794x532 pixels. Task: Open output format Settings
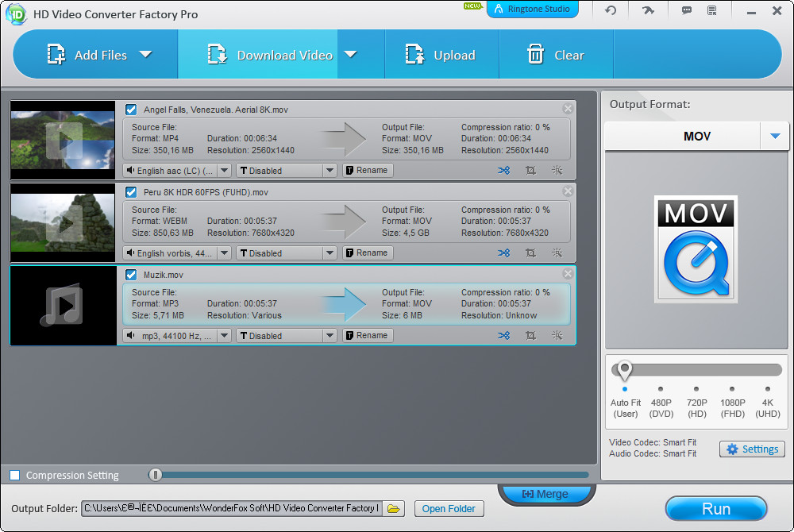[752, 449]
